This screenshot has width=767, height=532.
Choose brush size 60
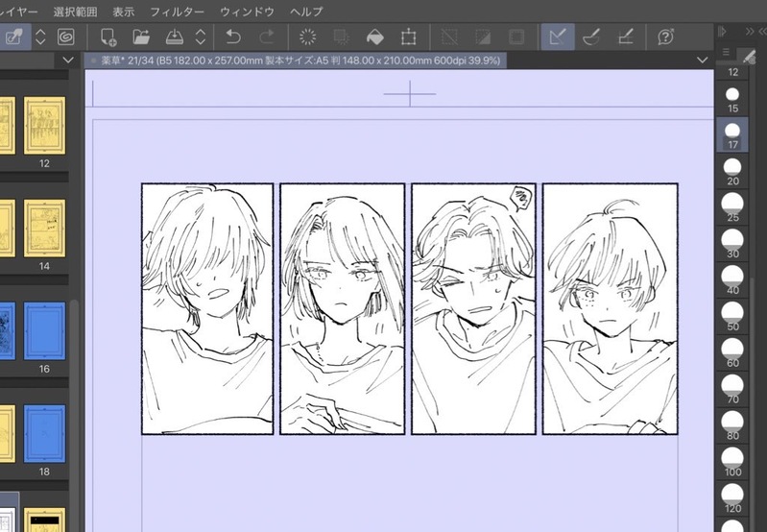coord(732,352)
